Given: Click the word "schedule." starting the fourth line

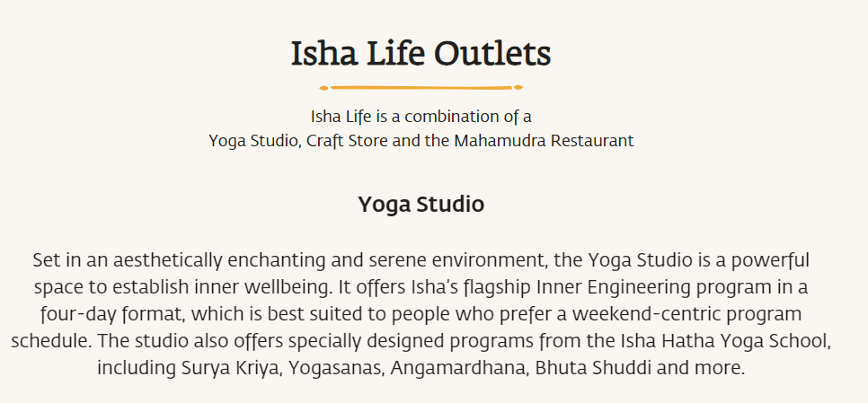Looking at the screenshot, I should coord(50,342).
